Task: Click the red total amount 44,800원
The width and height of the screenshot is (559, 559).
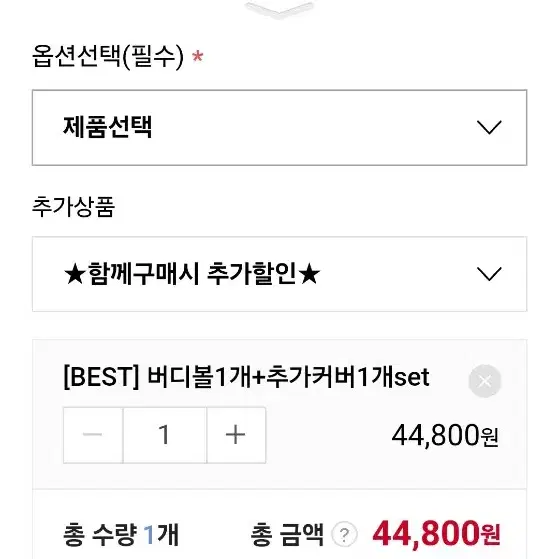Action: 436,534
